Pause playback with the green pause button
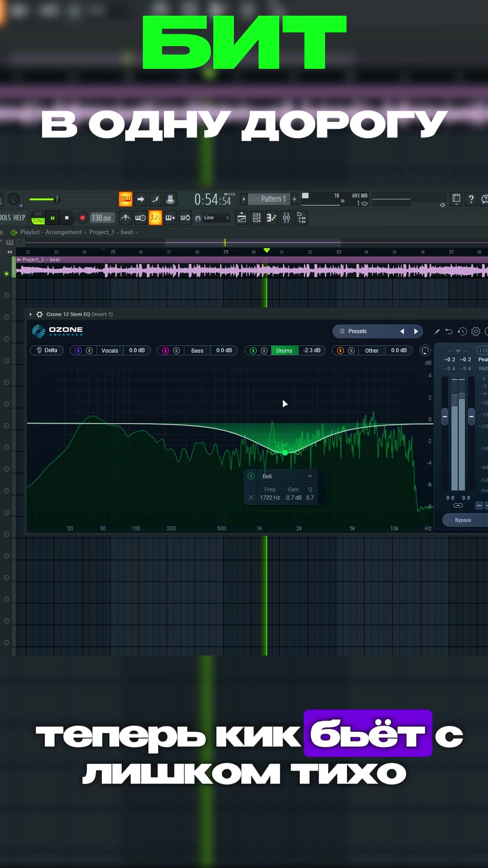 click(x=52, y=218)
